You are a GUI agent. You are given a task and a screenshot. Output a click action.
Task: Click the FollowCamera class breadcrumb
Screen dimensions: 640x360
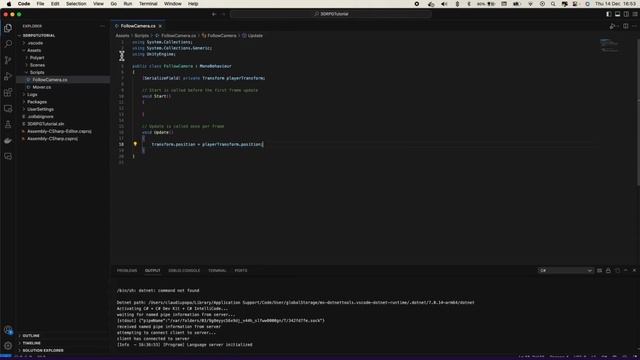[x=219, y=36]
